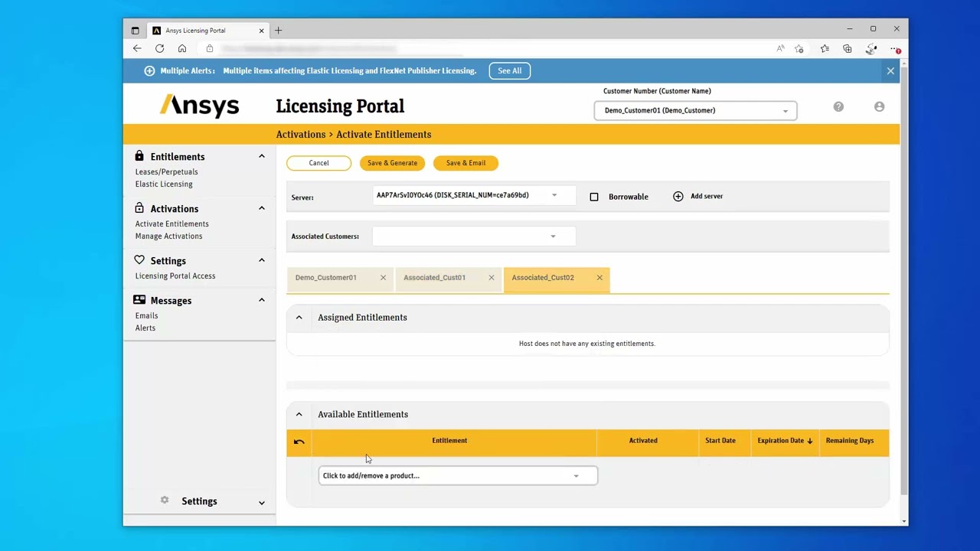Collapse the sidebar Settings section with heart

coord(261,260)
